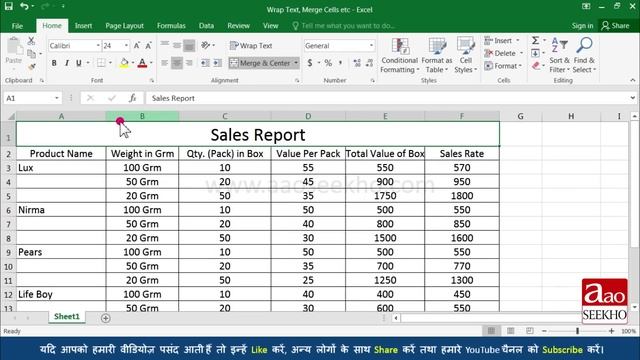Image resolution: width=640 pixels, height=360 pixels.
Task: Apply Comma style format
Action: pos(340,63)
